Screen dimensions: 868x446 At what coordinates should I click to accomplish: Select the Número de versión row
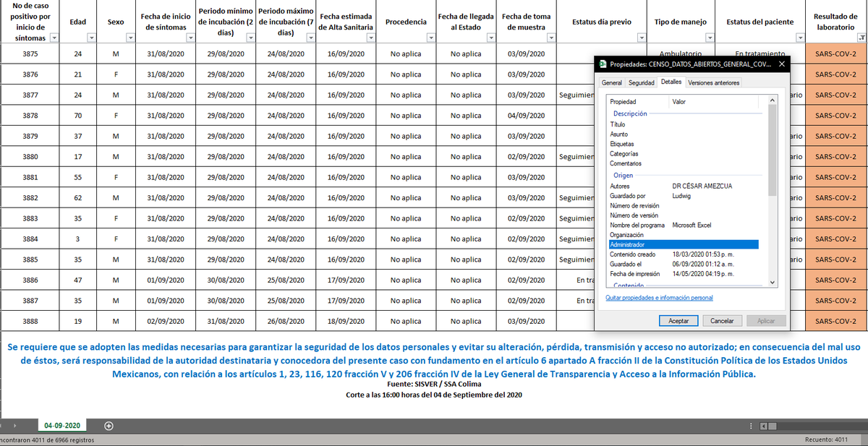point(684,215)
